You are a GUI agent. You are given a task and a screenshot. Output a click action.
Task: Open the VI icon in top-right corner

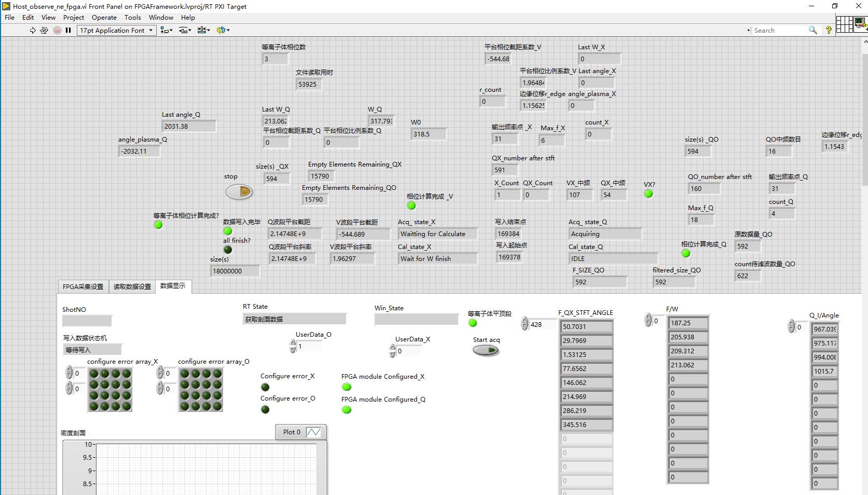pos(861,24)
